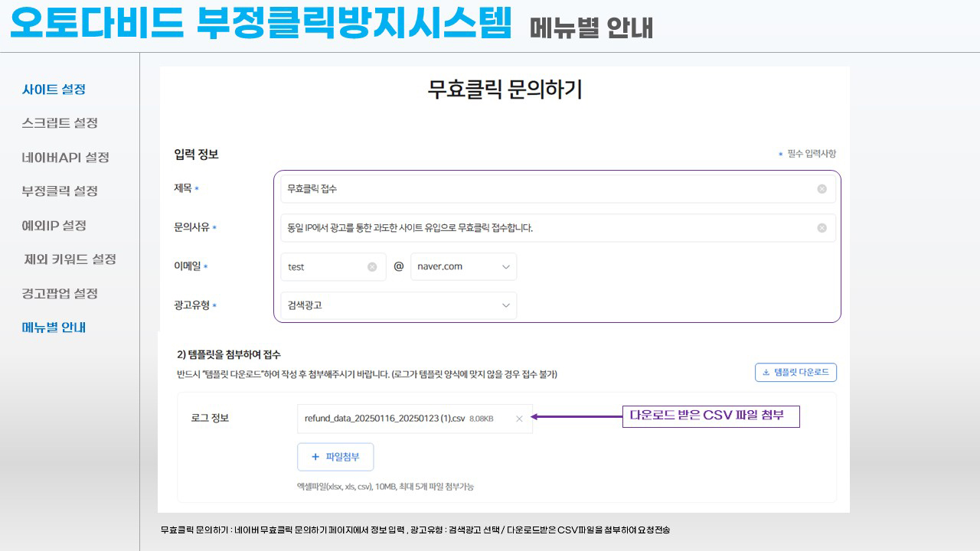Screen dimensions: 980x551
Task: Click the email ID field containing test
Action: pyautogui.click(x=322, y=267)
